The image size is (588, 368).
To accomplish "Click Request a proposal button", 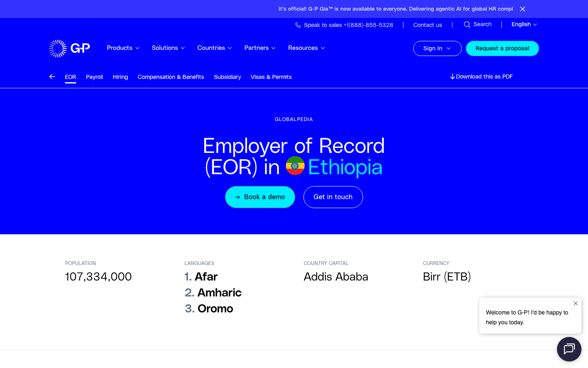I will coord(502,48).
